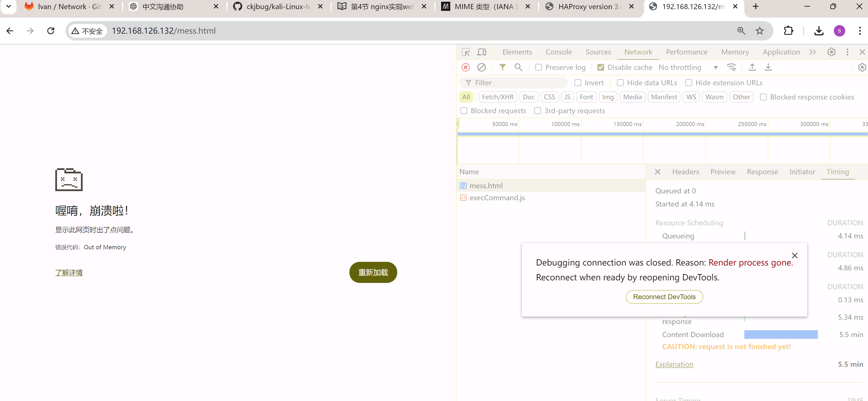
Task: Open the tab search dropdown arrow
Action: [x=9, y=6]
